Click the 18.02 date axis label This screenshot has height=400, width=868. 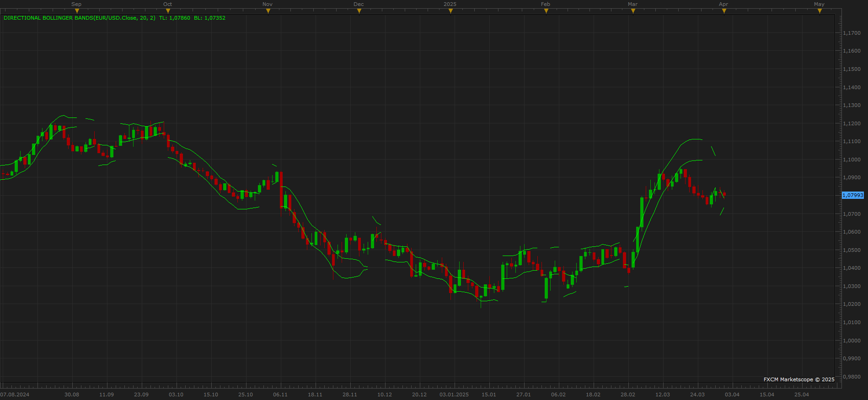pos(593,395)
